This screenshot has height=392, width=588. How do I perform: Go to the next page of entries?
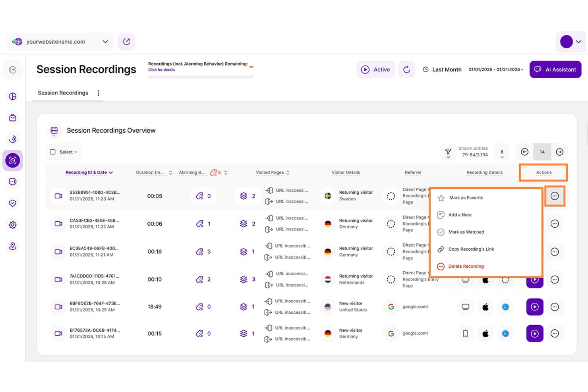tap(559, 152)
